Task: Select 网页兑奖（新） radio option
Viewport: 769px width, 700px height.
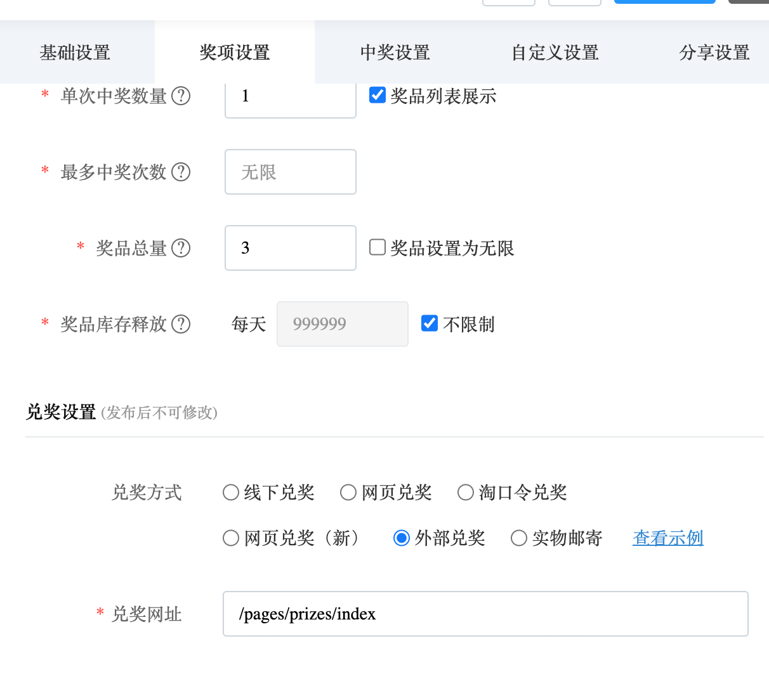Action: (x=231, y=538)
